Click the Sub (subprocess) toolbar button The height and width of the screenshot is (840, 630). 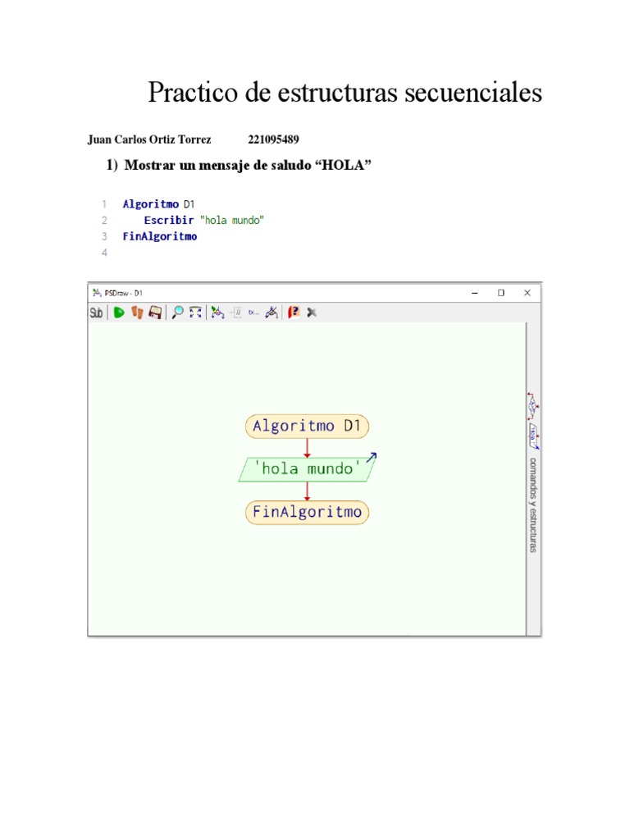97,313
